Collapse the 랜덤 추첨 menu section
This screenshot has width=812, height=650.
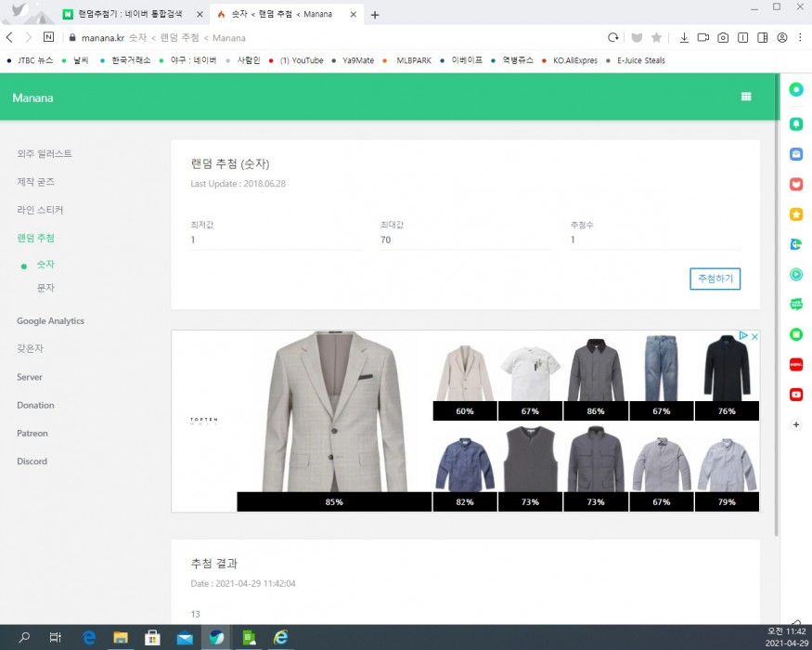[36, 238]
